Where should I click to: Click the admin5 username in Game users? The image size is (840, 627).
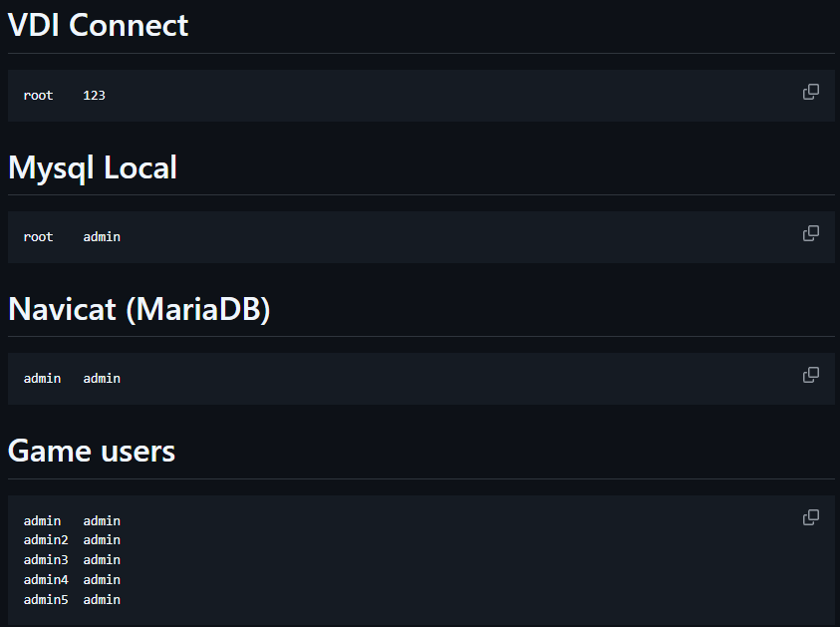46,600
